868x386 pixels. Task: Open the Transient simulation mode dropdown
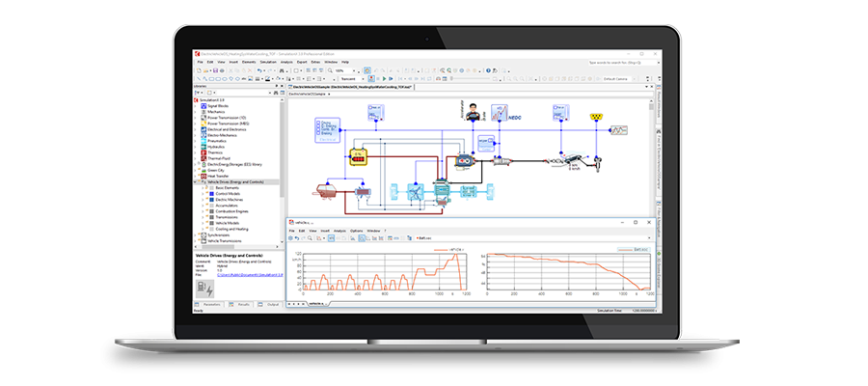(364, 78)
